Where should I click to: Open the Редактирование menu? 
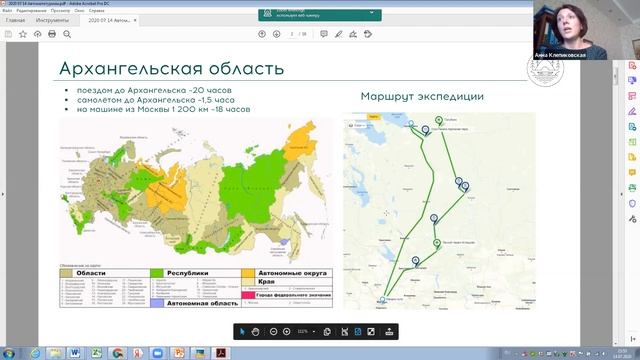[x=31, y=10]
